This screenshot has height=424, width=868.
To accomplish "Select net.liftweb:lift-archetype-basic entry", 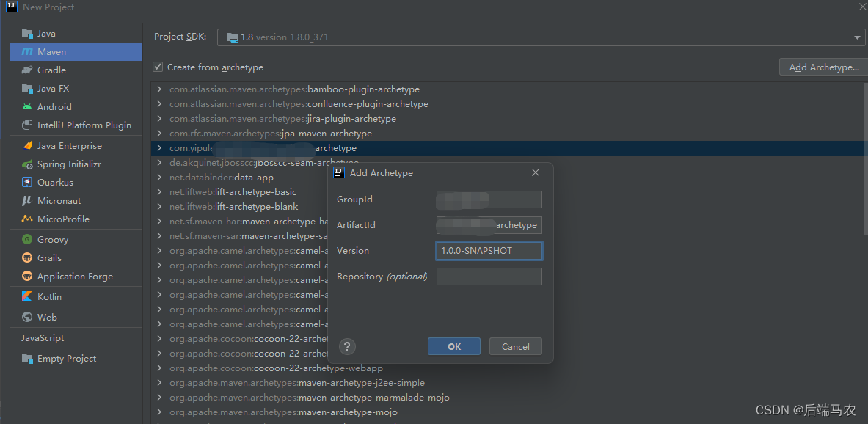I will tap(233, 192).
